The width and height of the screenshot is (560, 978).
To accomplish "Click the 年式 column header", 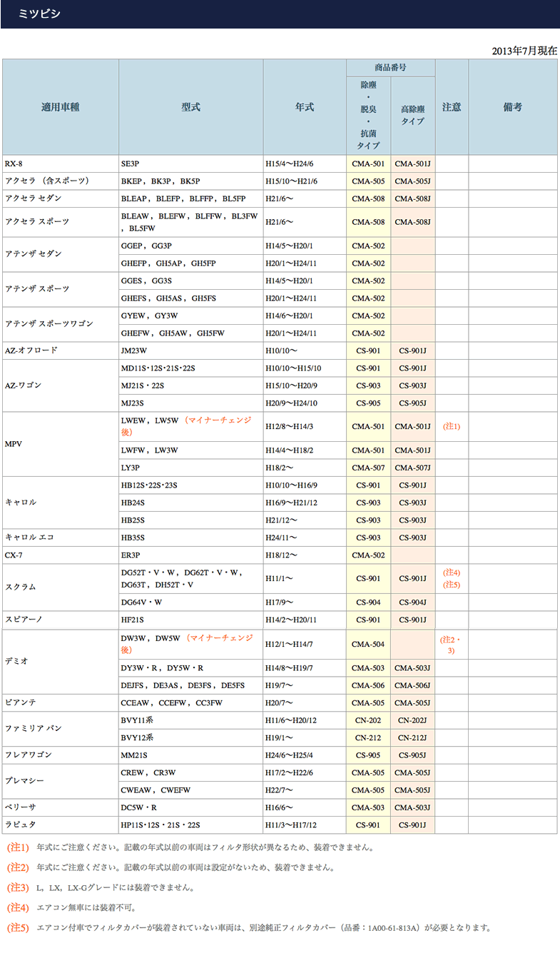I will click(x=305, y=107).
